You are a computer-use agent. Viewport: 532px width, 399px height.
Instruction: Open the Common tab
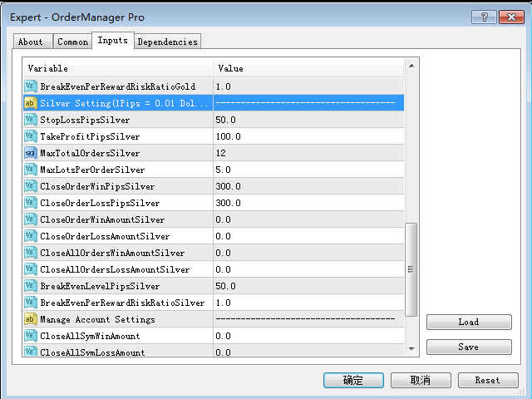tap(72, 42)
